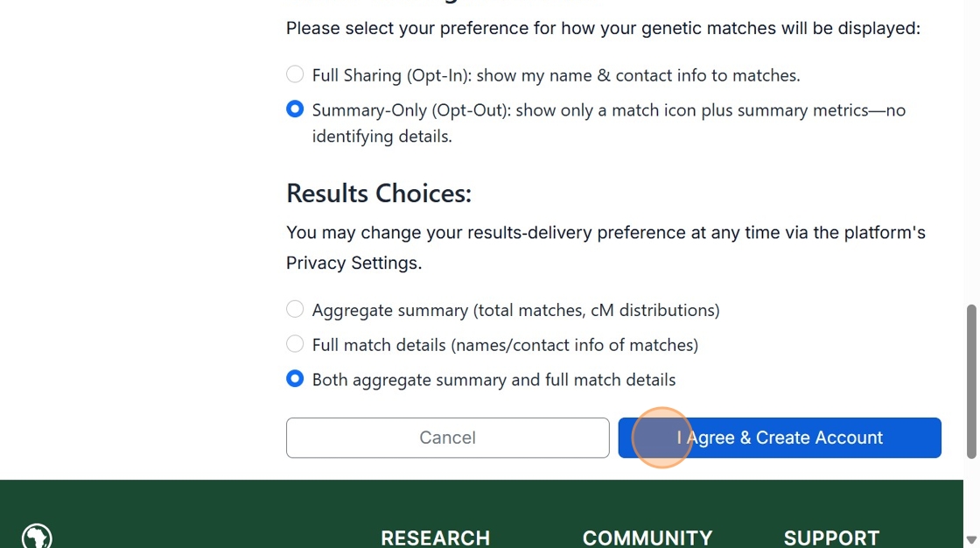Viewport: 980px width, 548px height.
Task: Select the Summary-Only (Opt-Out) radio circle
Action: pyautogui.click(x=295, y=109)
